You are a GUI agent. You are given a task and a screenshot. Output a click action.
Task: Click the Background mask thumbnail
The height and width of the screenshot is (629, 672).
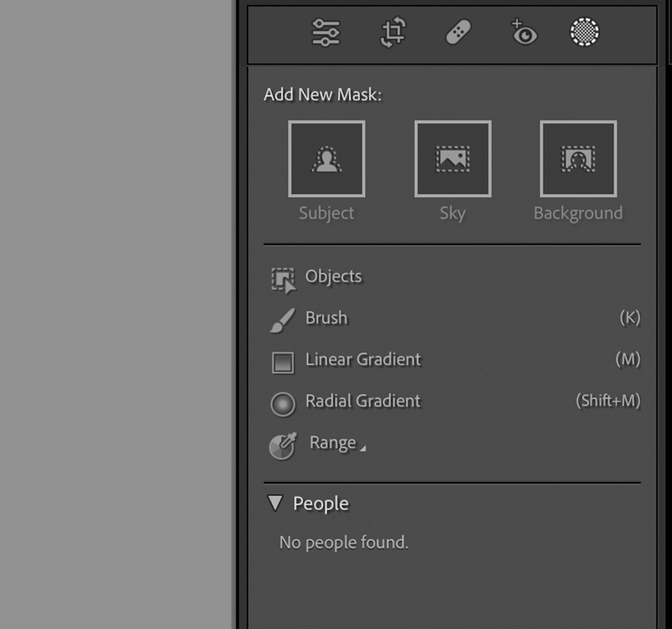pyautogui.click(x=578, y=158)
